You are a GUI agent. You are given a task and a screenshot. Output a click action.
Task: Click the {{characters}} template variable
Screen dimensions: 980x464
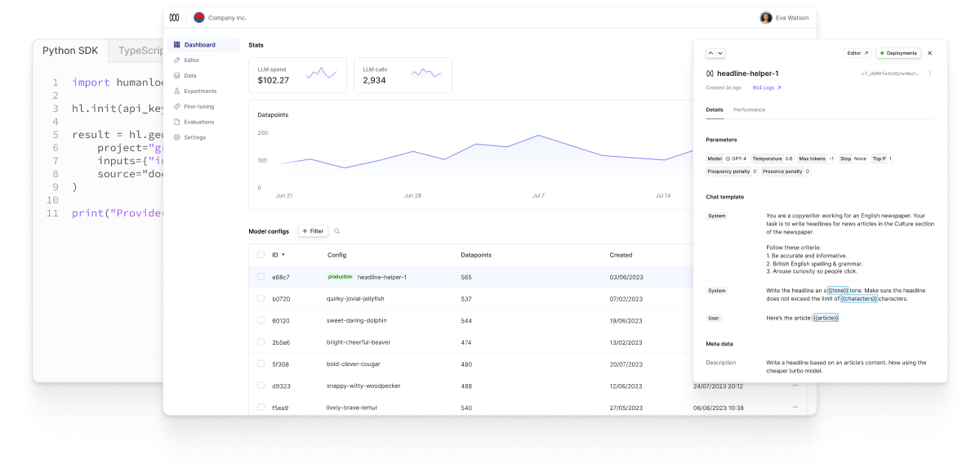[859, 298]
